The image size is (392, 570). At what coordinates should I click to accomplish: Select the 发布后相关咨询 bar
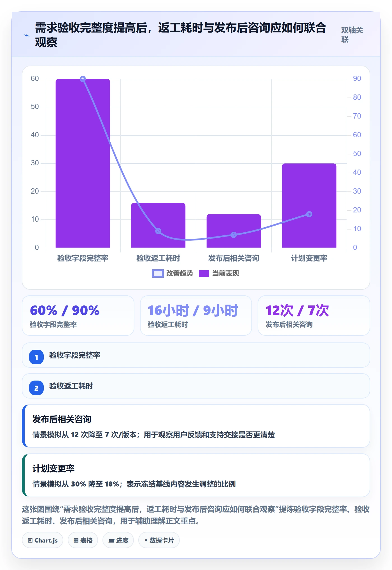234,231
